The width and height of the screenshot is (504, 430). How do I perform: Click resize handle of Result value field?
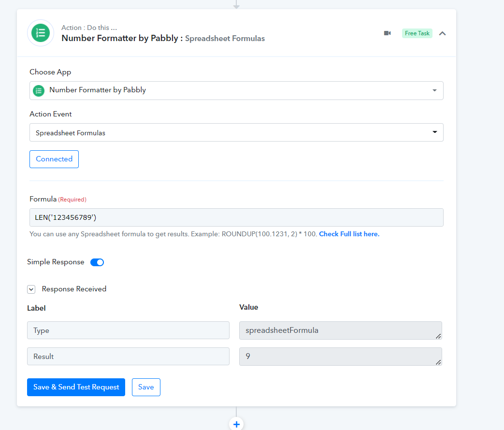click(x=438, y=362)
